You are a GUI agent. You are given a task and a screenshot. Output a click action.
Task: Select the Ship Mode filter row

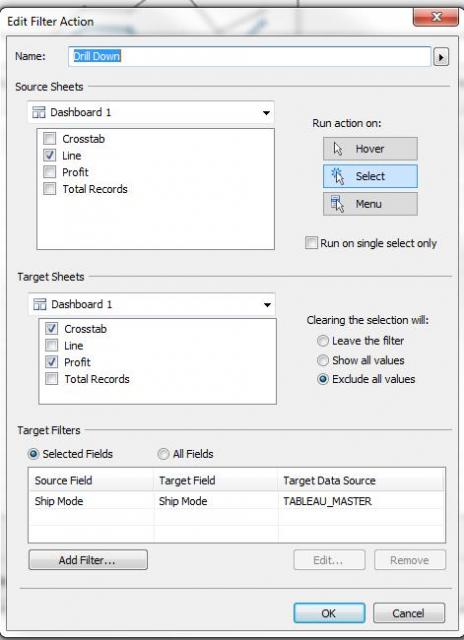[x=237, y=501]
